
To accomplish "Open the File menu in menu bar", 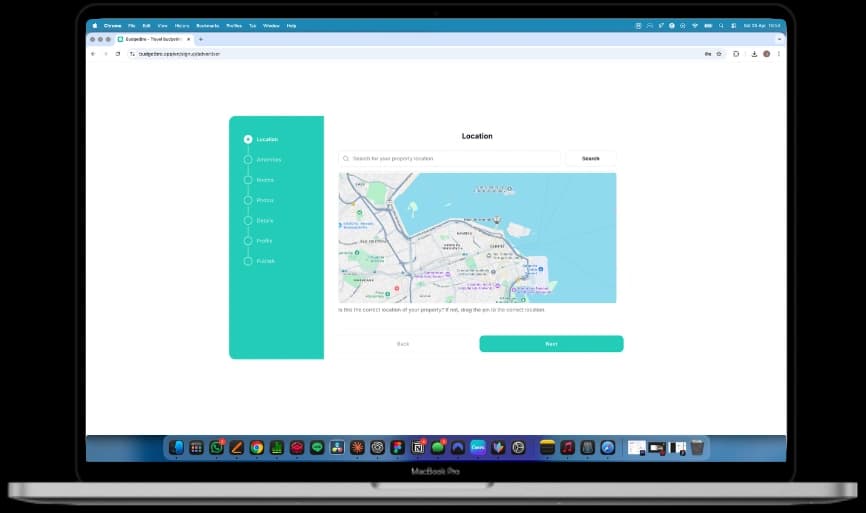I will 131,25.
